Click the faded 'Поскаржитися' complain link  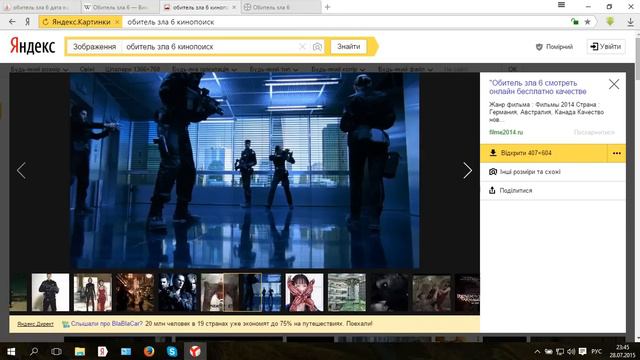point(594,132)
